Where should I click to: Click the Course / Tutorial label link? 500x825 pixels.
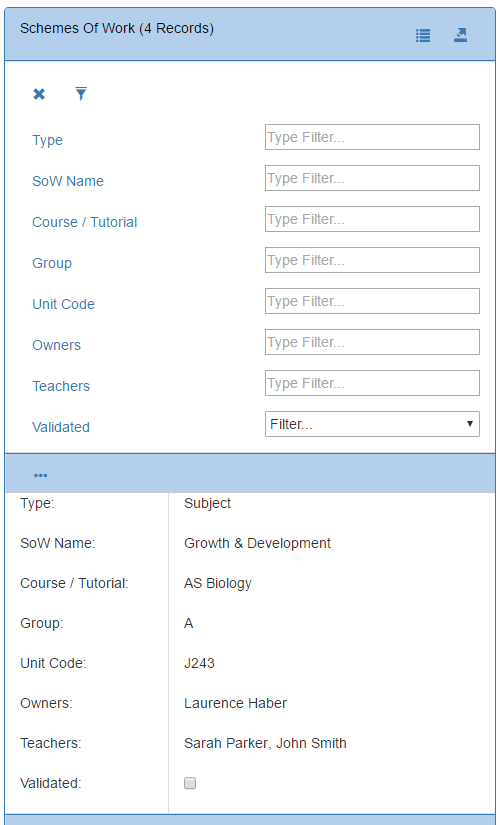pyautogui.click(x=85, y=222)
